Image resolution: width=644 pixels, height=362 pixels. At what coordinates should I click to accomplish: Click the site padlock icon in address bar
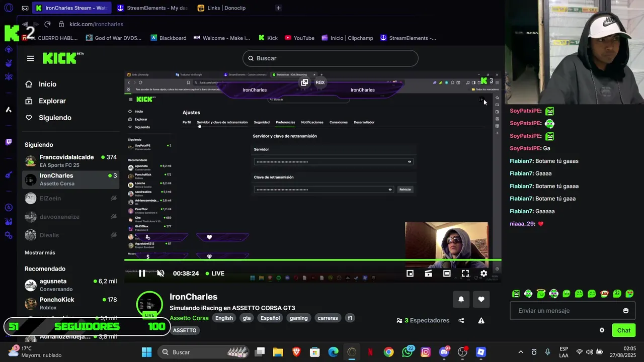point(61,24)
